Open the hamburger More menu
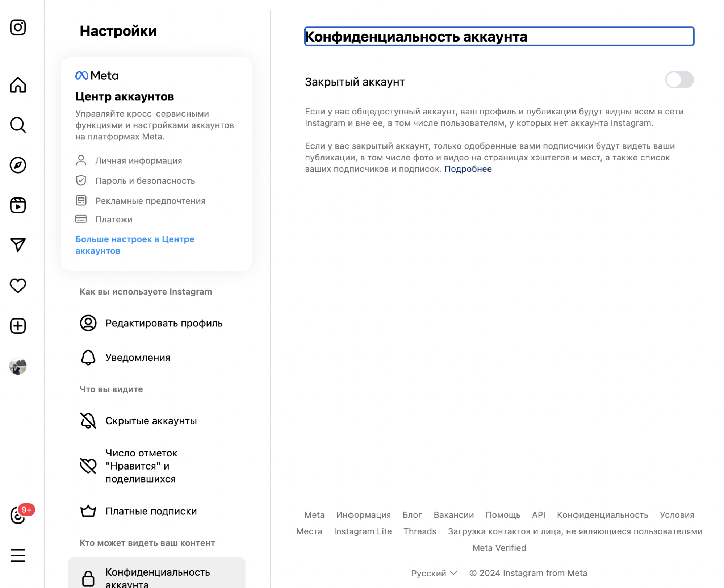The height and width of the screenshot is (588, 724). click(x=18, y=555)
